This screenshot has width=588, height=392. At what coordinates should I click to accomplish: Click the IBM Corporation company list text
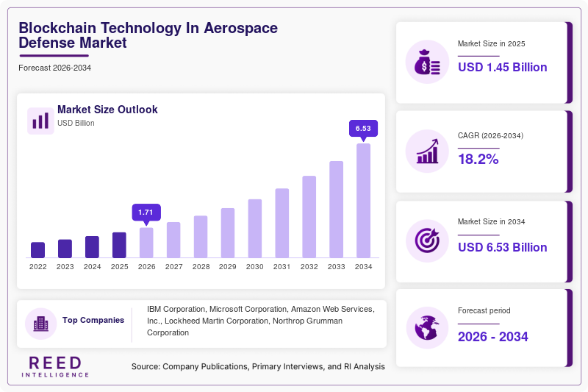(x=261, y=321)
